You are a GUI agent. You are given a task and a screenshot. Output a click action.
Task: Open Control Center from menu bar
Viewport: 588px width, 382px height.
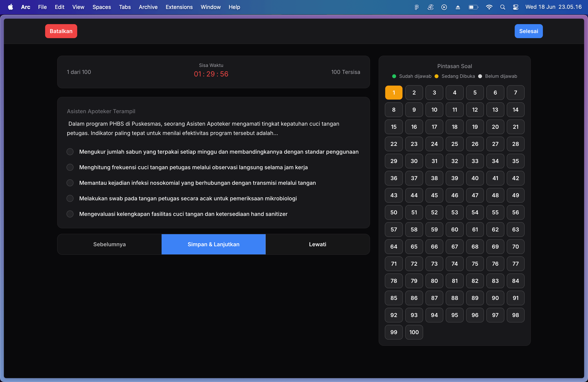coord(516,7)
